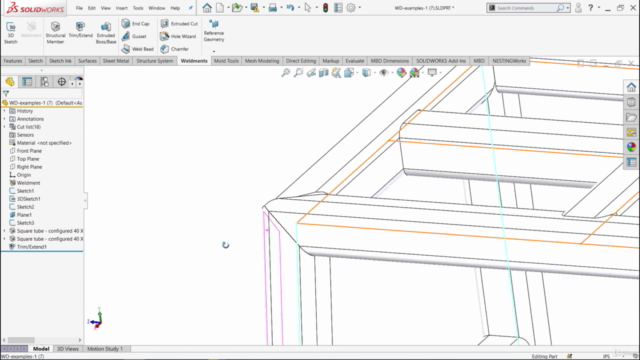The height and width of the screenshot is (360, 640).
Task: Select the Trim/Extend1 feature
Action: [31, 247]
